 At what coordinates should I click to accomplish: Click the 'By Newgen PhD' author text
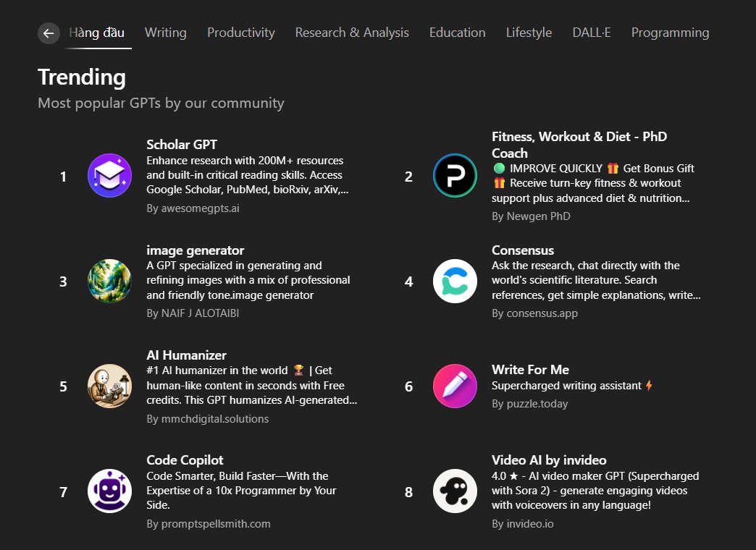point(531,216)
